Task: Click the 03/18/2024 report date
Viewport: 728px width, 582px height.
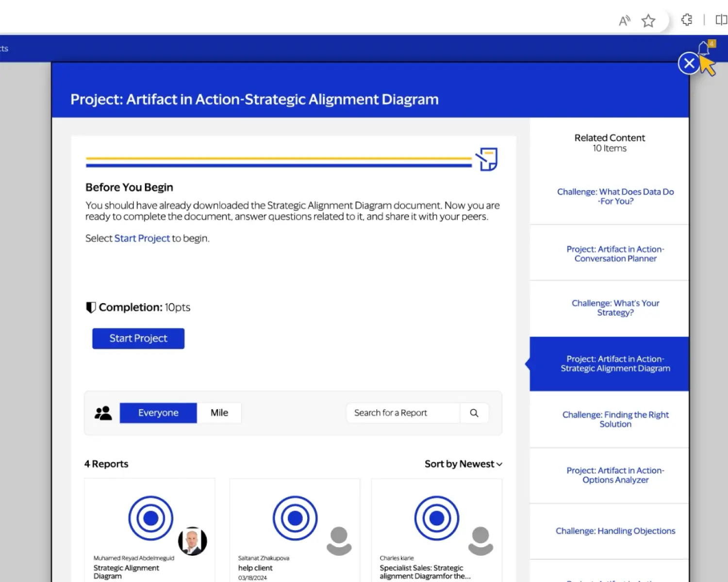Action: click(252, 578)
